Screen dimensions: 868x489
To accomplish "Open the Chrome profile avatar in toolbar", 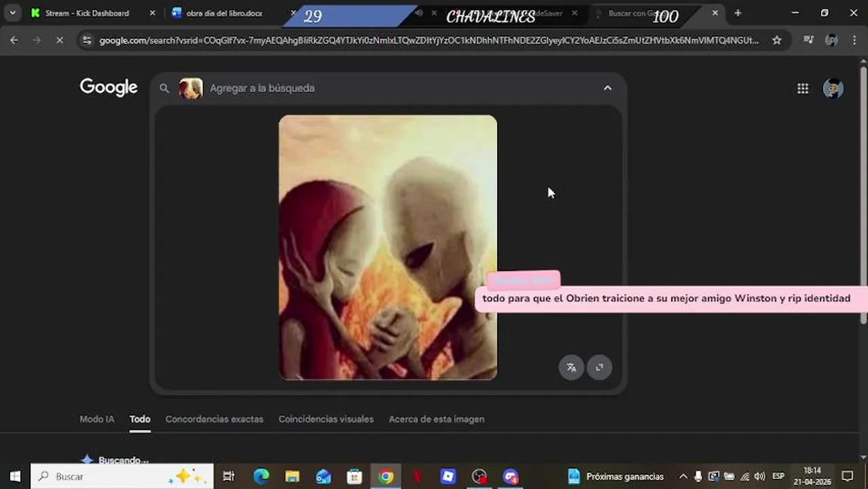I will tap(831, 41).
